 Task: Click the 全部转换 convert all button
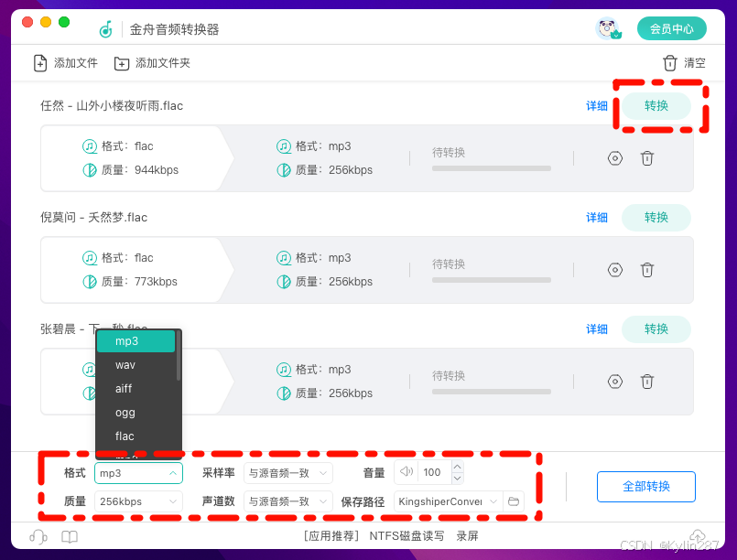pyautogui.click(x=645, y=487)
